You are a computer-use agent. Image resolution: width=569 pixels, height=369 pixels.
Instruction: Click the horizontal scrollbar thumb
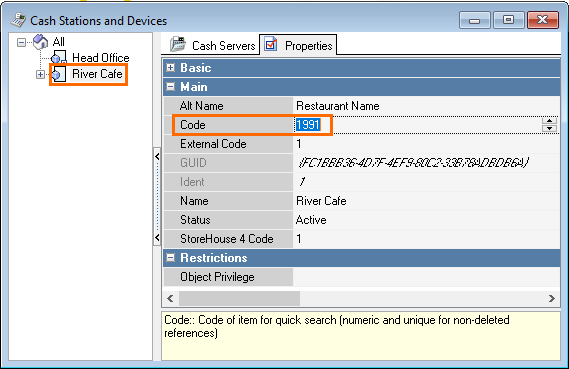(240, 299)
